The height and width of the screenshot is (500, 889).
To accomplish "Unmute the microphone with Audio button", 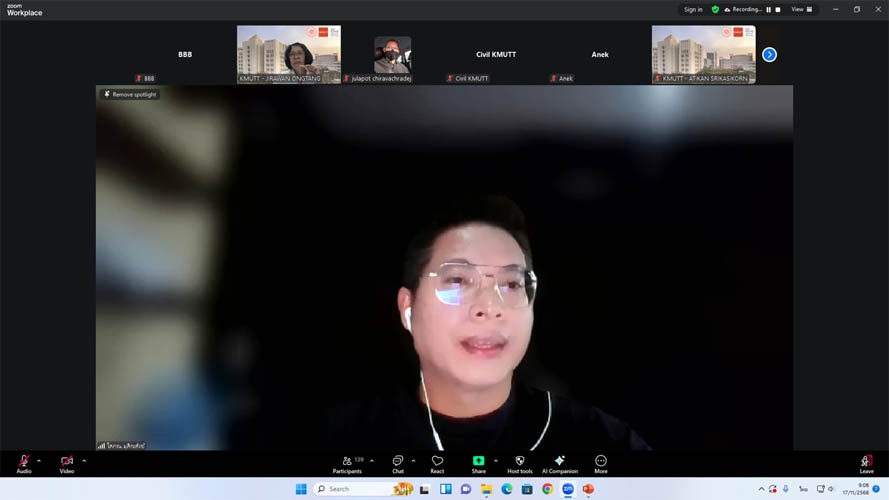I will (24, 464).
